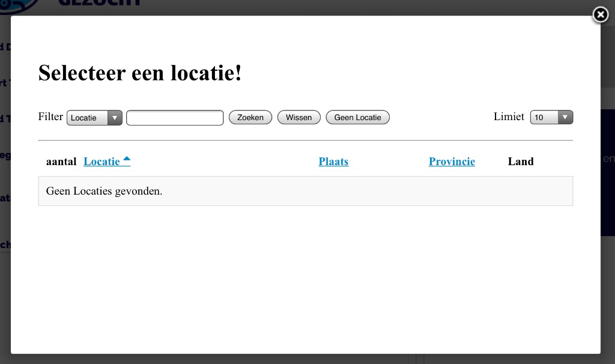The image size is (615, 364).
Task: Sort by the Provincie column link
Action: click(x=452, y=161)
